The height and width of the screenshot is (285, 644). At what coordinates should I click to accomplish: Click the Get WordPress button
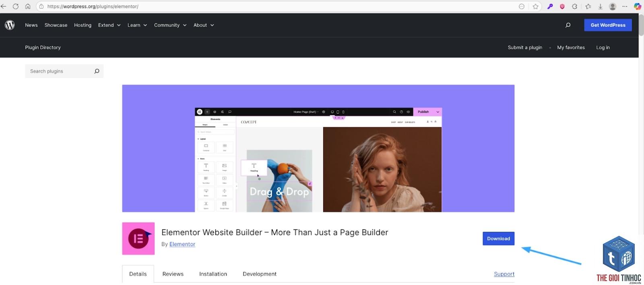click(x=608, y=25)
